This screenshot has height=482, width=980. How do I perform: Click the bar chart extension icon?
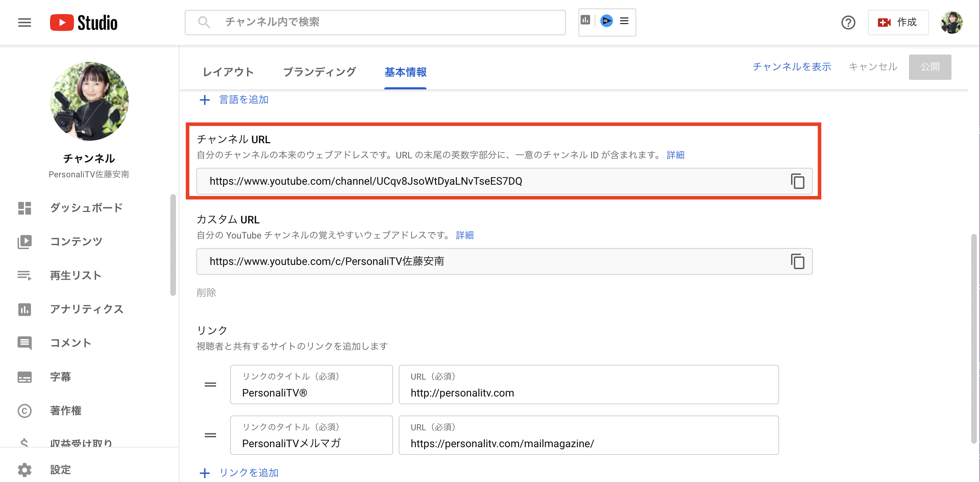(x=585, y=20)
